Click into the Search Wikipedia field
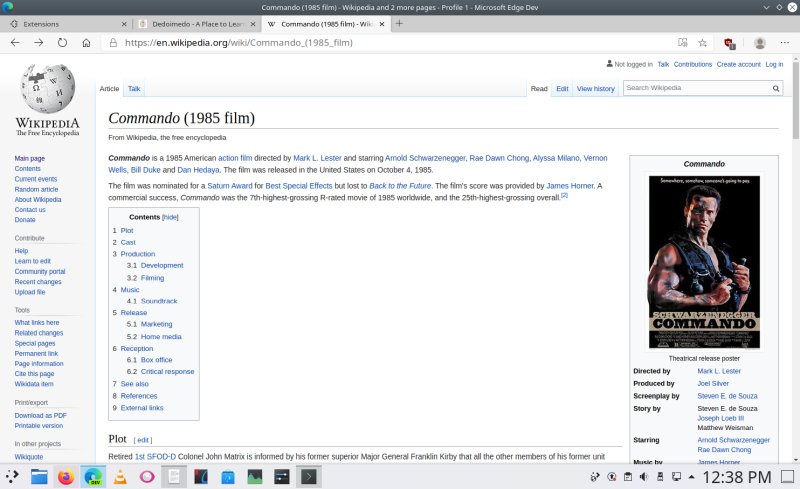The image size is (800, 489). 695,88
